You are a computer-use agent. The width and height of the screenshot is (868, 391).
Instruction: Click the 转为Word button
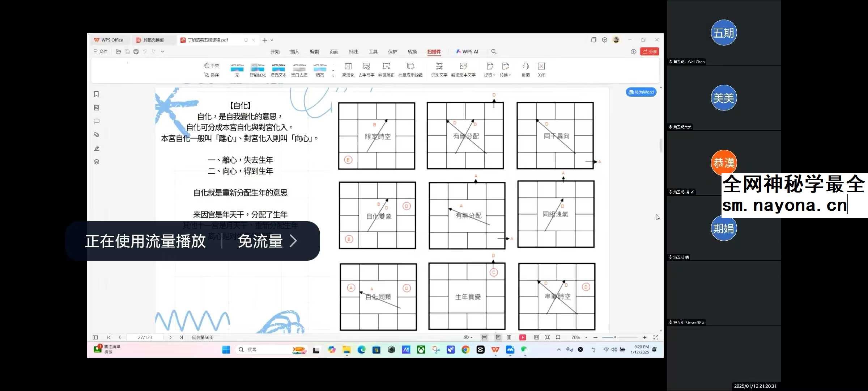coord(641,92)
